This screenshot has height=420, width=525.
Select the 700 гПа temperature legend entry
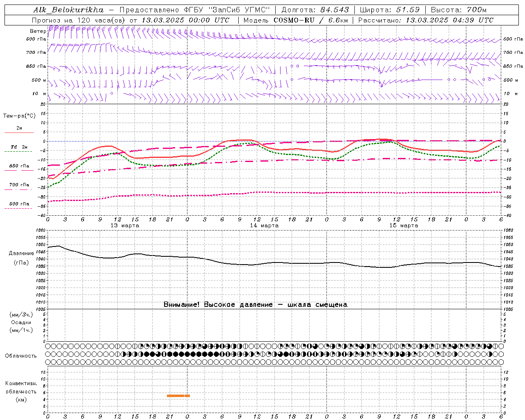19,185
